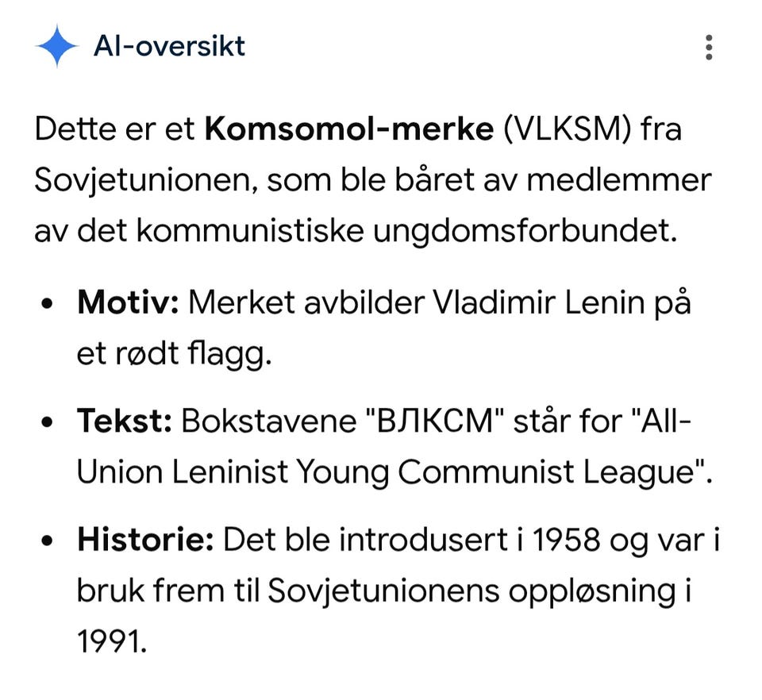Click the word ungdomsforbundet
The width and height of the screenshot is (762, 700).
(x=525, y=231)
